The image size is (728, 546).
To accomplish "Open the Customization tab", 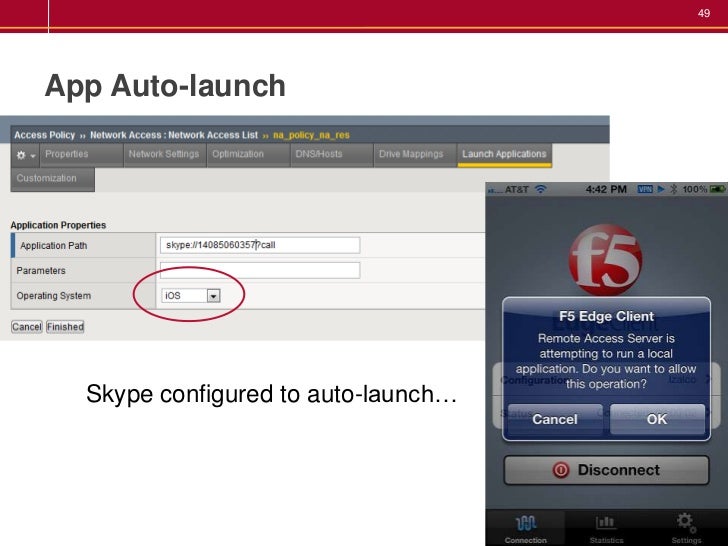I will pos(52,179).
